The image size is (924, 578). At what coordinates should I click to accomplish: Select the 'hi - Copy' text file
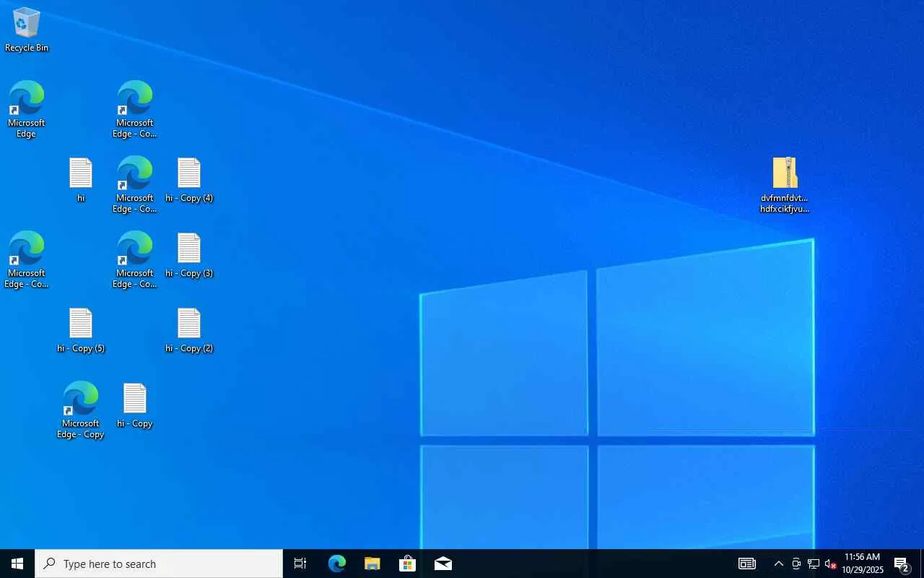click(x=135, y=405)
